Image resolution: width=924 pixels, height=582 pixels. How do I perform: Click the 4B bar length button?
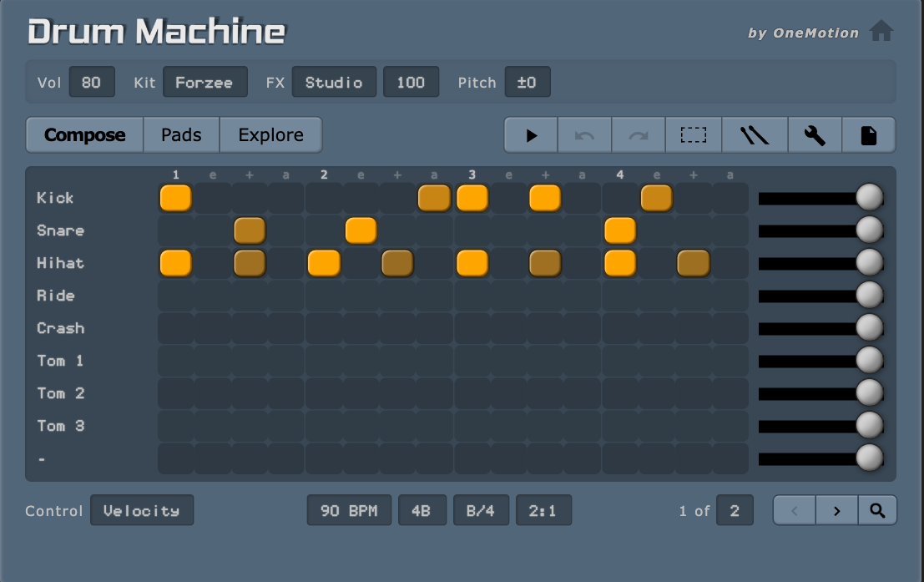click(x=422, y=509)
